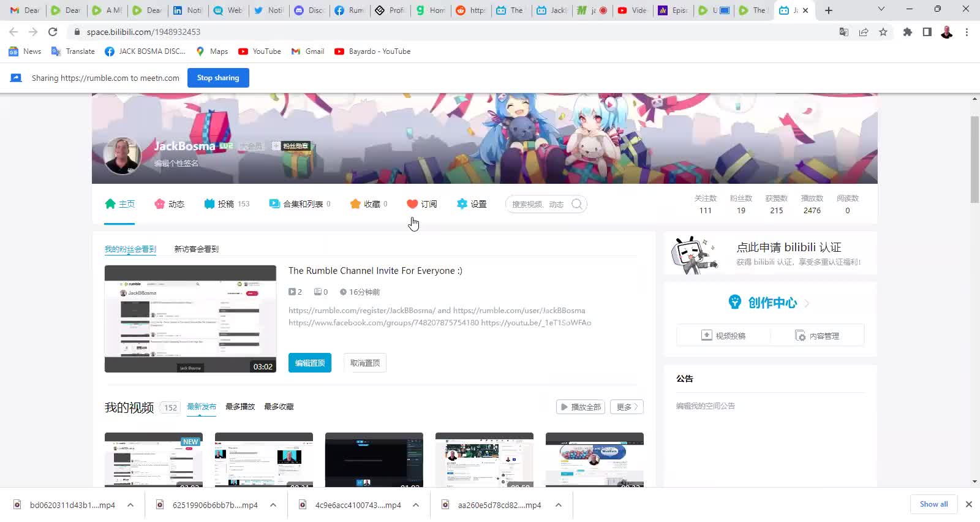Open the first video thumbnail marked NEW

pos(154,460)
